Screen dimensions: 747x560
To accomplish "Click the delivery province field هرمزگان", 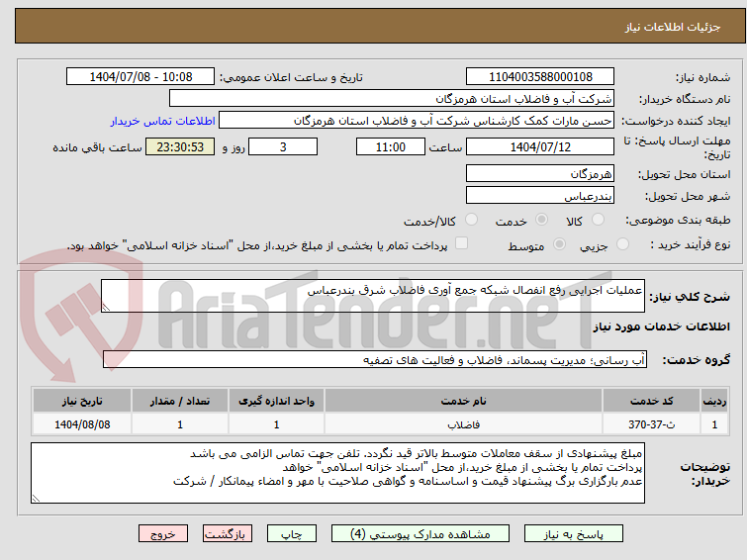I will pos(540,173).
